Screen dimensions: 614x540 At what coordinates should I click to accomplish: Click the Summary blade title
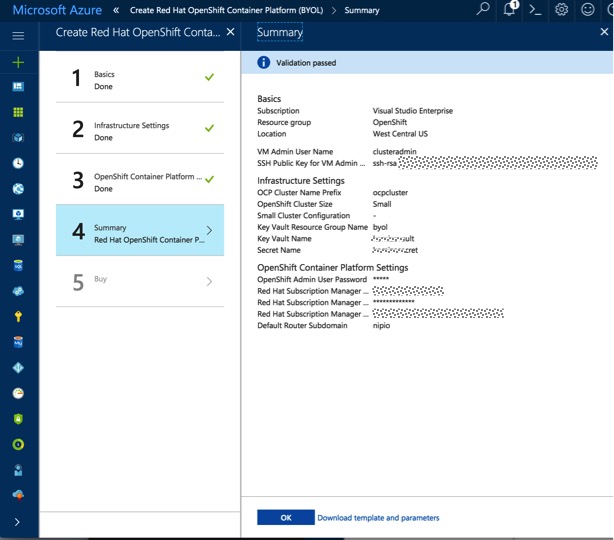pos(280,33)
